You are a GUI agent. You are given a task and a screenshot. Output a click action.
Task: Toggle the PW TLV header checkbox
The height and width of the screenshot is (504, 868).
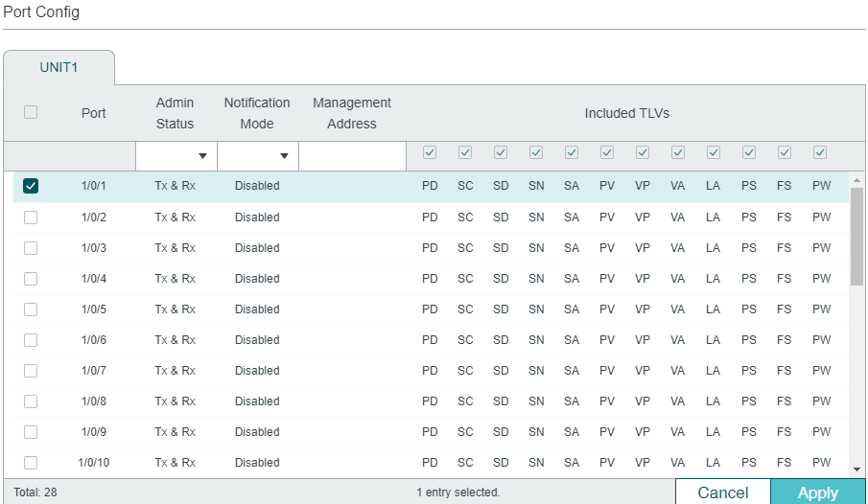820,152
